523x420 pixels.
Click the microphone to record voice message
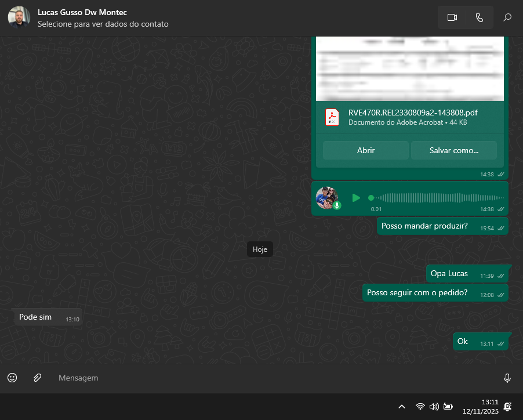[507, 378]
